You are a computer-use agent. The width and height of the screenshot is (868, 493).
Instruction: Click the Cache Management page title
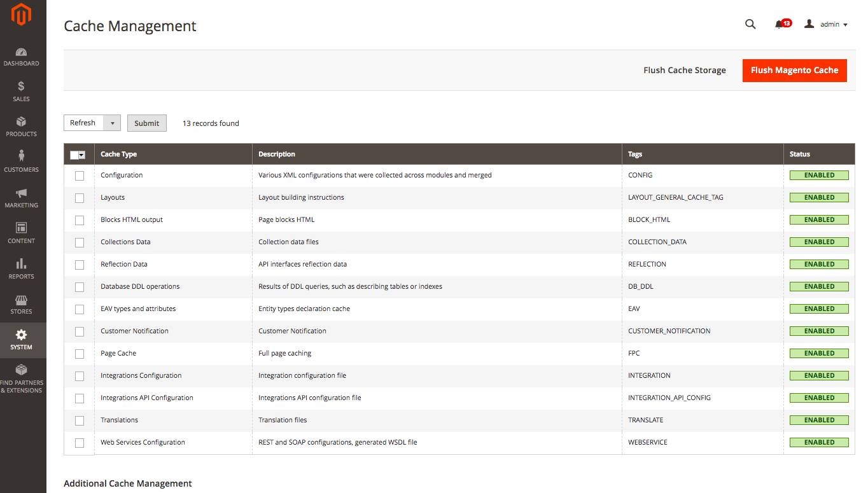tap(130, 26)
